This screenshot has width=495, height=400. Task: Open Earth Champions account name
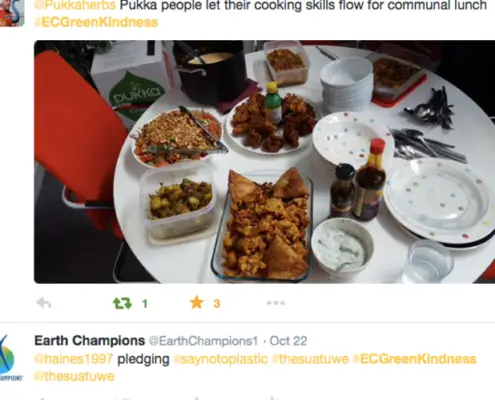pos(90,341)
